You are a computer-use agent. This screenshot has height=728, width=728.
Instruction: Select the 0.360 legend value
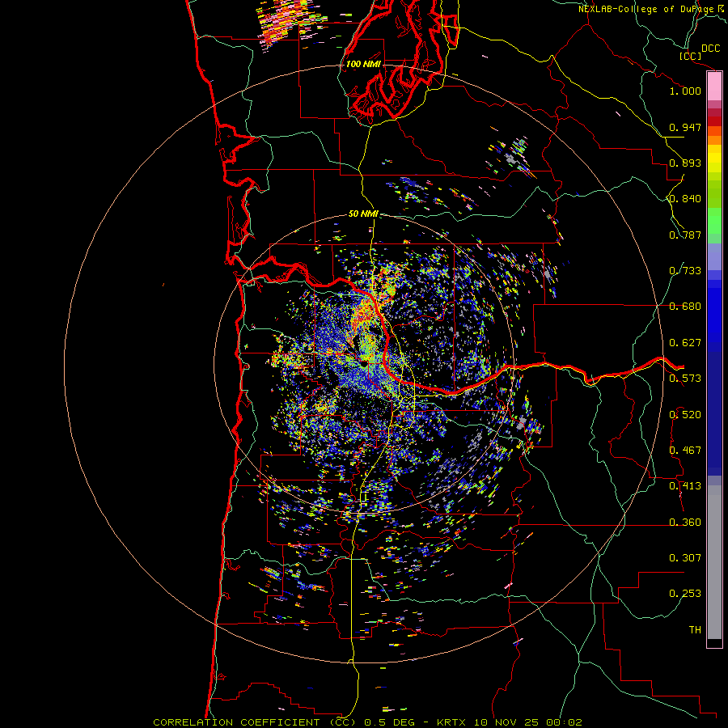point(685,523)
